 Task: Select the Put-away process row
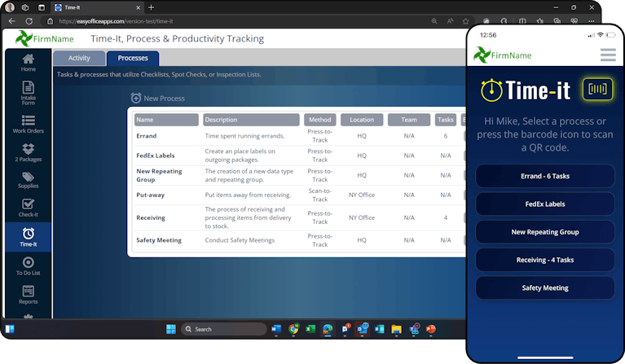299,195
